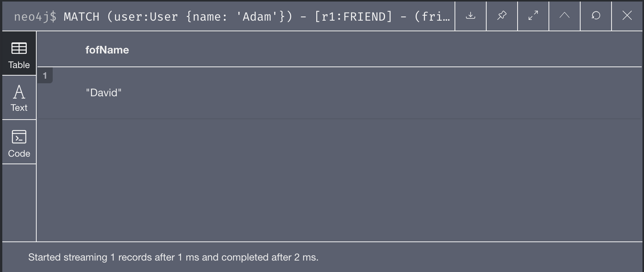Switch to the Text view label
Viewport: 644px width, 272px height.
pos(19,108)
